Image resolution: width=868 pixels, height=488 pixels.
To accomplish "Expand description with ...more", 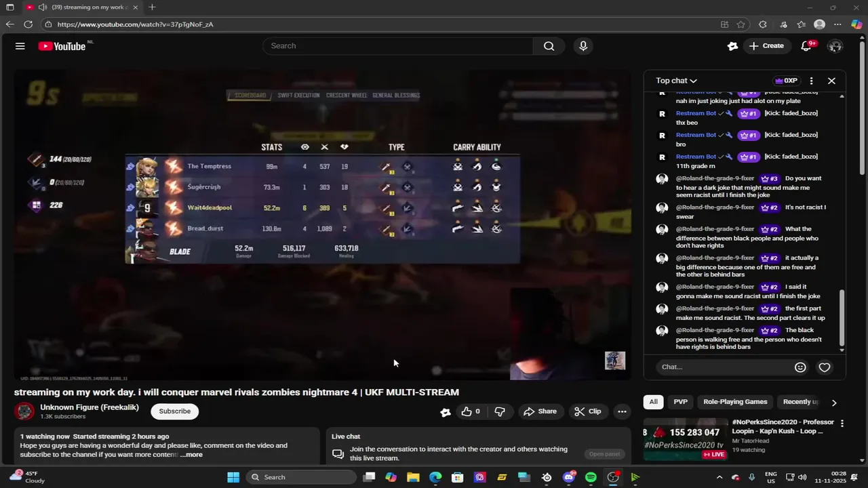I will tap(192, 455).
